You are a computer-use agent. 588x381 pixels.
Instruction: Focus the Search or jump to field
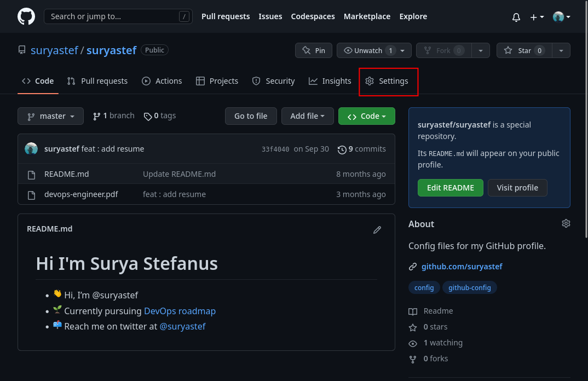(118, 16)
